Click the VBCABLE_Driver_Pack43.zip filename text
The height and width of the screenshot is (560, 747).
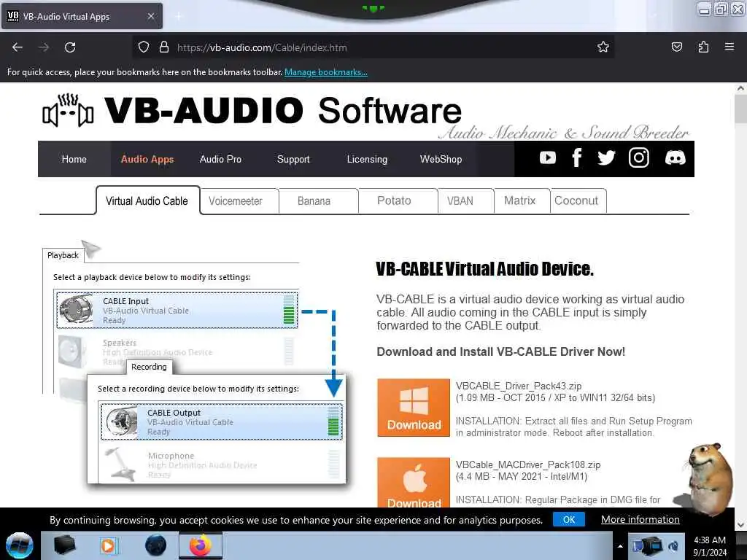coord(519,386)
